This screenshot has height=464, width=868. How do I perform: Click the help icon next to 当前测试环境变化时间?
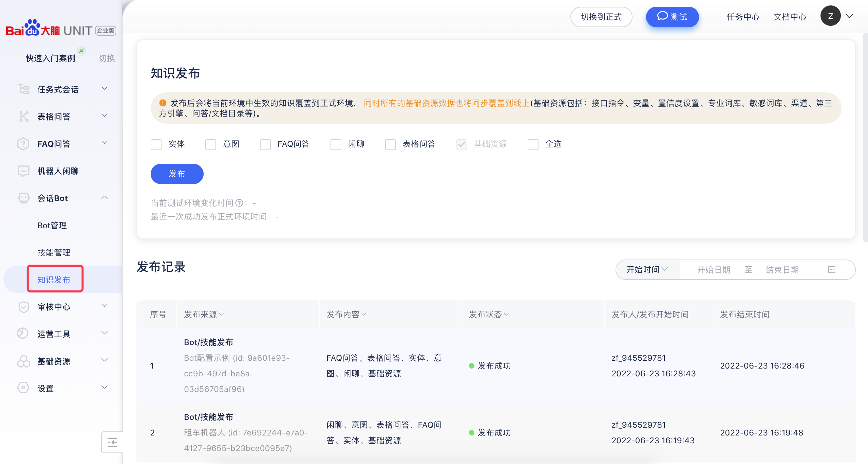pyautogui.click(x=239, y=203)
